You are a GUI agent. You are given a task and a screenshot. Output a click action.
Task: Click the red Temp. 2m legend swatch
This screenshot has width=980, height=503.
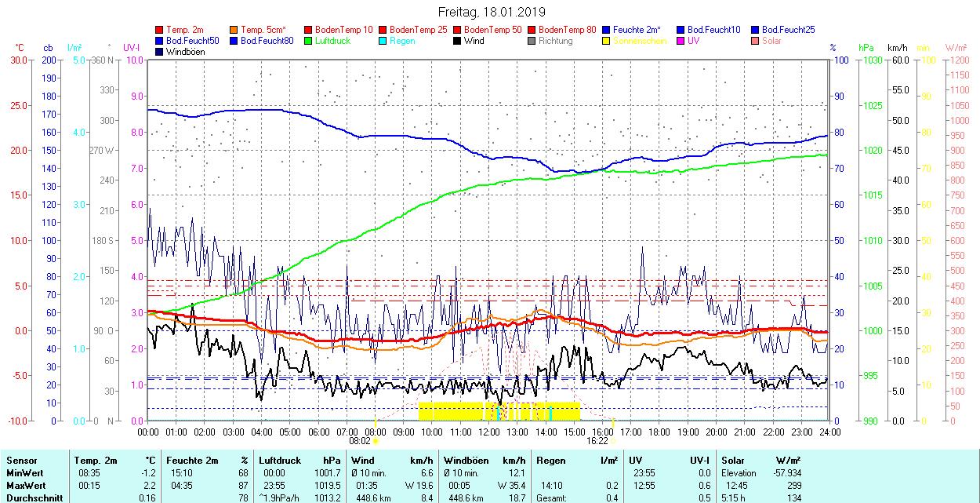[x=161, y=30]
